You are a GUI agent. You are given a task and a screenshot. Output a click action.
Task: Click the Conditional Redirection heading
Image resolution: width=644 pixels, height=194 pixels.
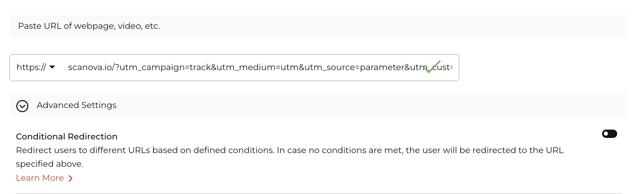(67, 136)
